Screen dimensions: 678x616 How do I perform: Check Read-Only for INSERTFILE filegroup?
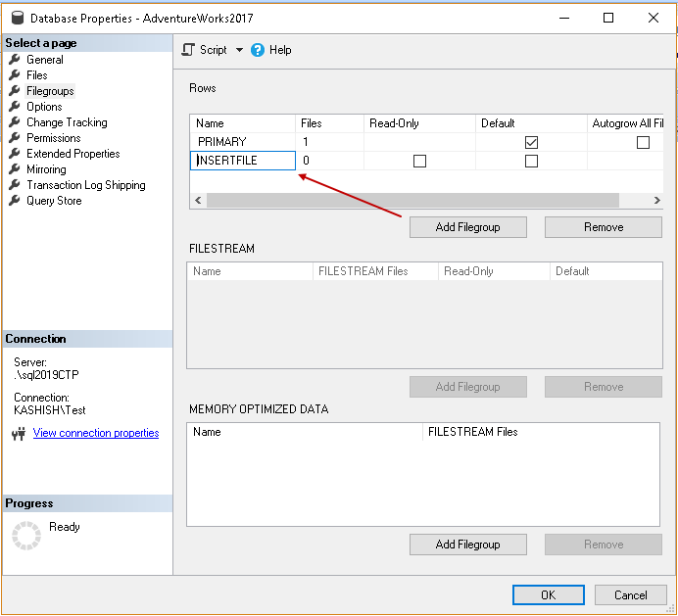click(x=419, y=161)
